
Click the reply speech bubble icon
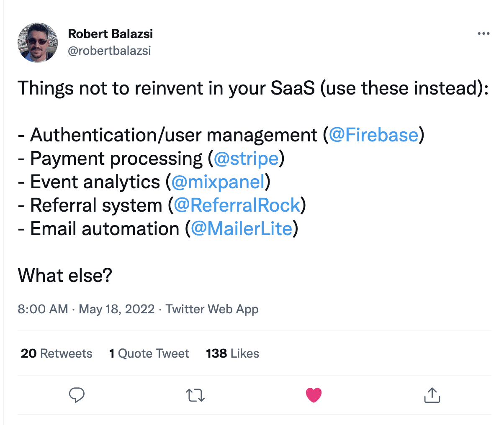[x=77, y=395]
